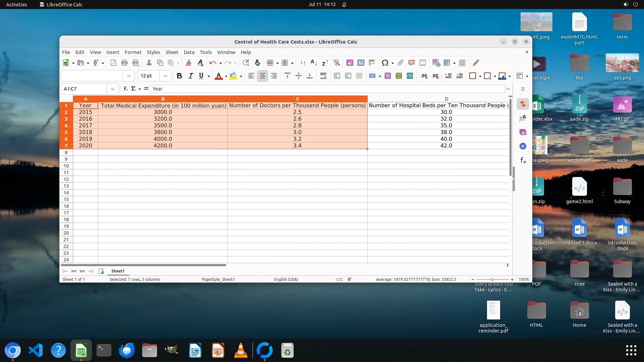
Task: Toggle italic formatting
Action: click(191, 76)
